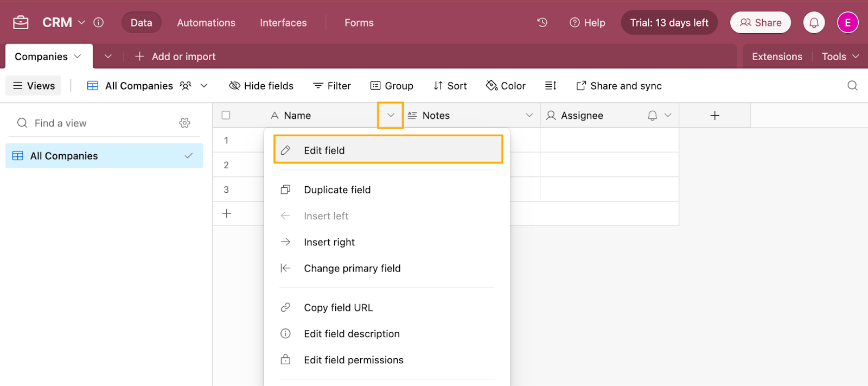Select row number 1
This screenshot has width=868, height=386.
tap(226, 140)
